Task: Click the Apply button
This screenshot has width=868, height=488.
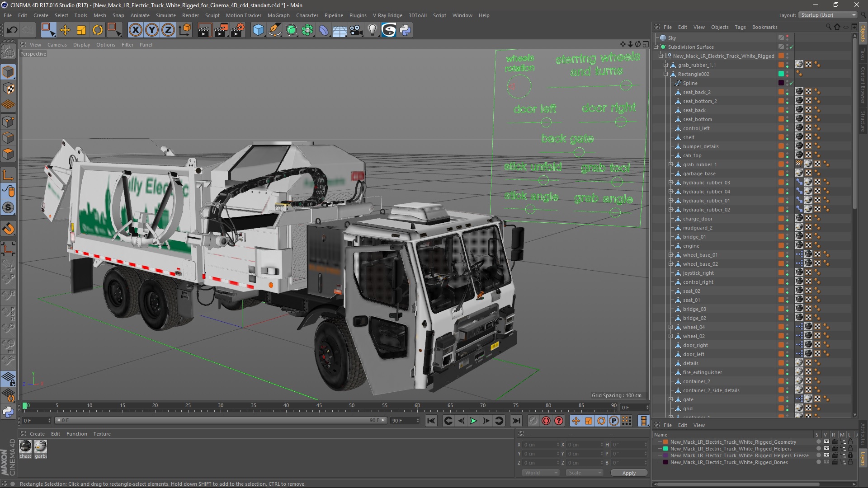Action: coord(629,473)
